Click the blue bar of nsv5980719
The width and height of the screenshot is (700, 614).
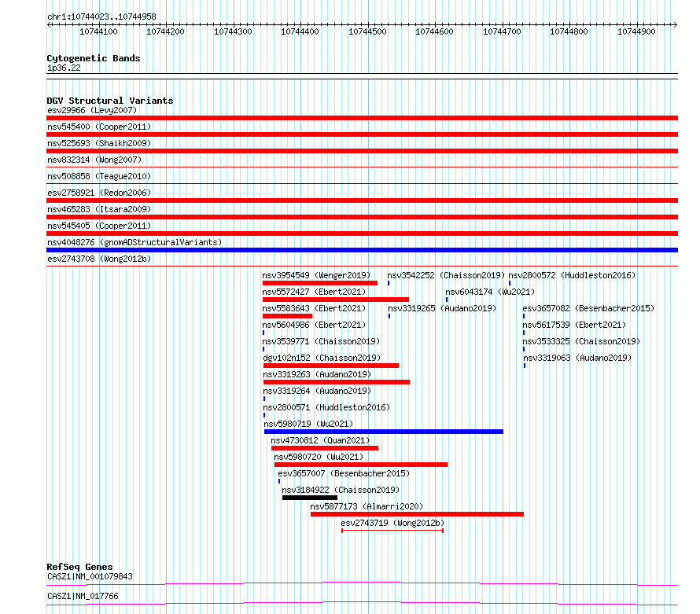[x=384, y=432]
